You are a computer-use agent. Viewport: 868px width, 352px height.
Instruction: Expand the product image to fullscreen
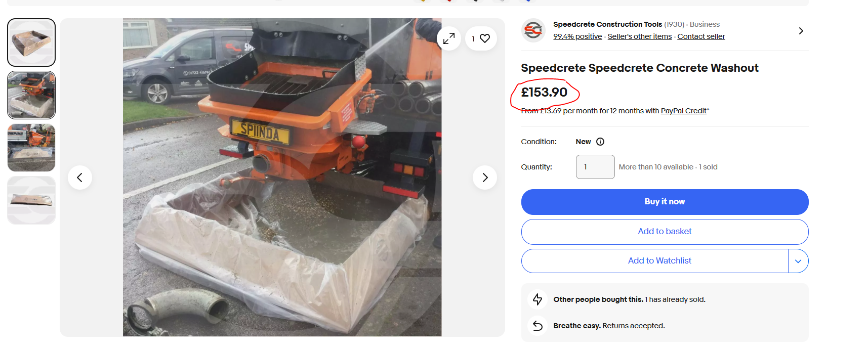tap(449, 38)
